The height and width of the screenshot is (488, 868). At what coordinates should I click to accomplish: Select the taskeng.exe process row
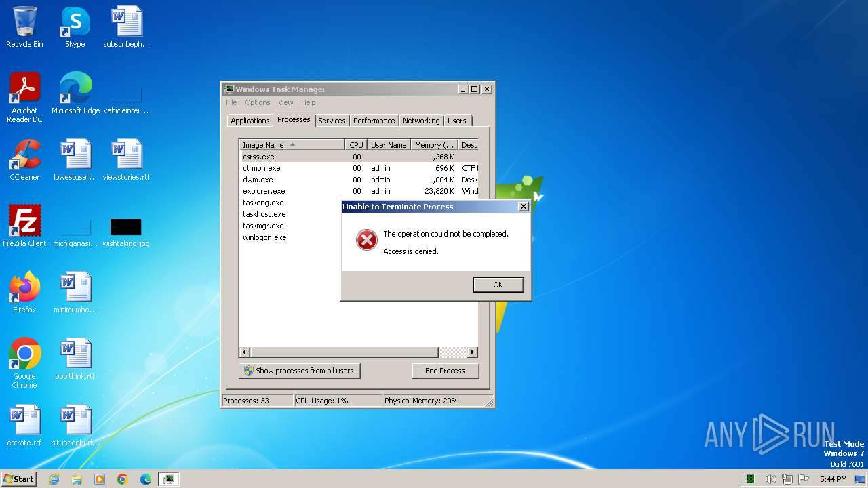[290, 203]
